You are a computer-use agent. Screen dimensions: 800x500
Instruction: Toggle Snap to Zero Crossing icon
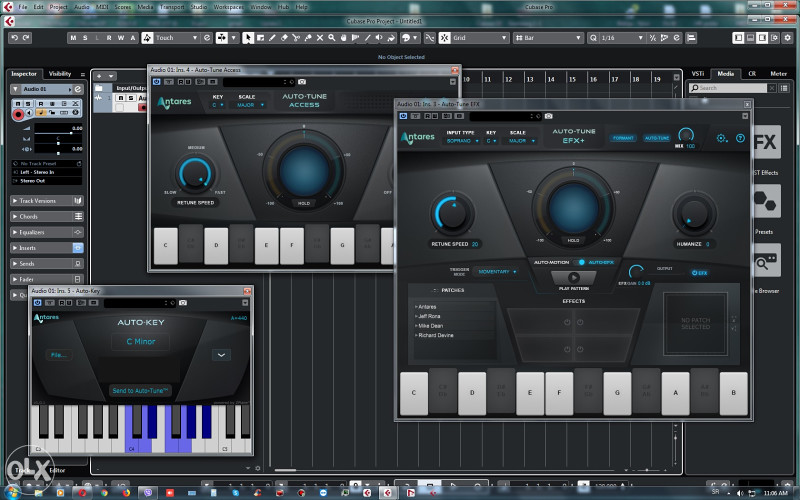(430, 38)
